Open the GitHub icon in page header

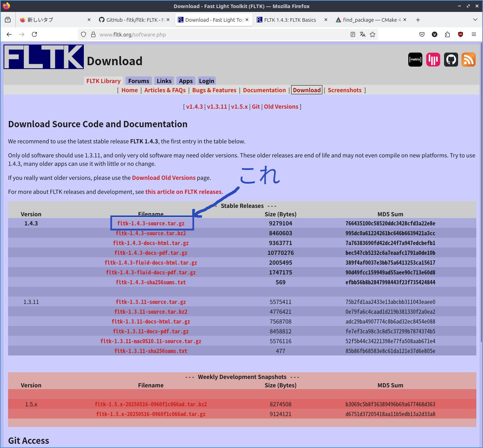pyautogui.click(x=451, y=60)
